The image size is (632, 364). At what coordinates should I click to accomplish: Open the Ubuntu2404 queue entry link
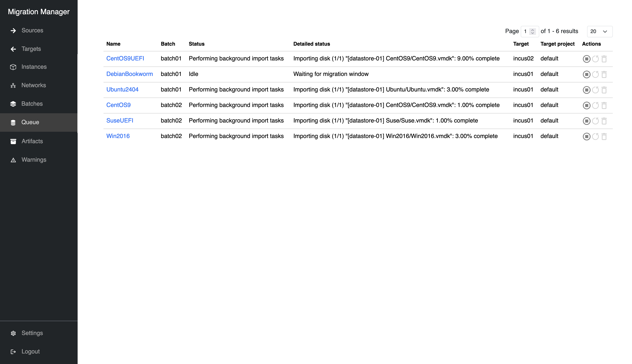(x=122, y=89)
